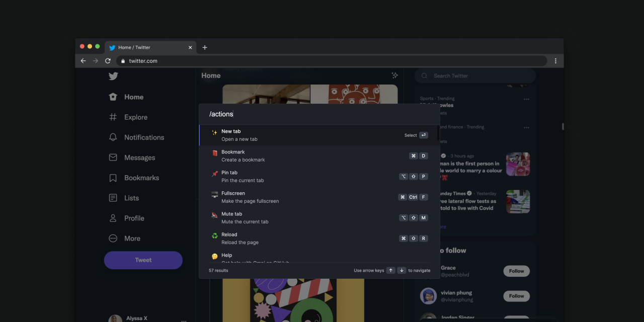Click the Notifications bell icon

click(113, 137)
